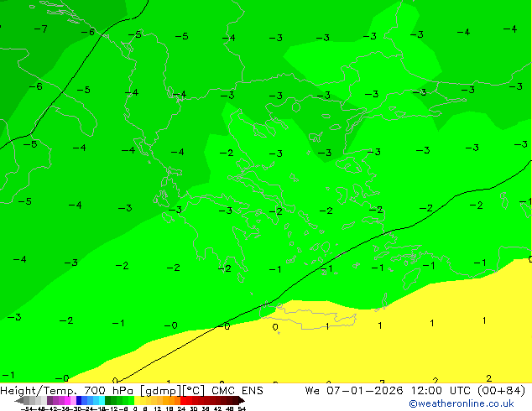
Task: Open the weatheronline.co.uk copyright link
Action: (x=462, y=403)
